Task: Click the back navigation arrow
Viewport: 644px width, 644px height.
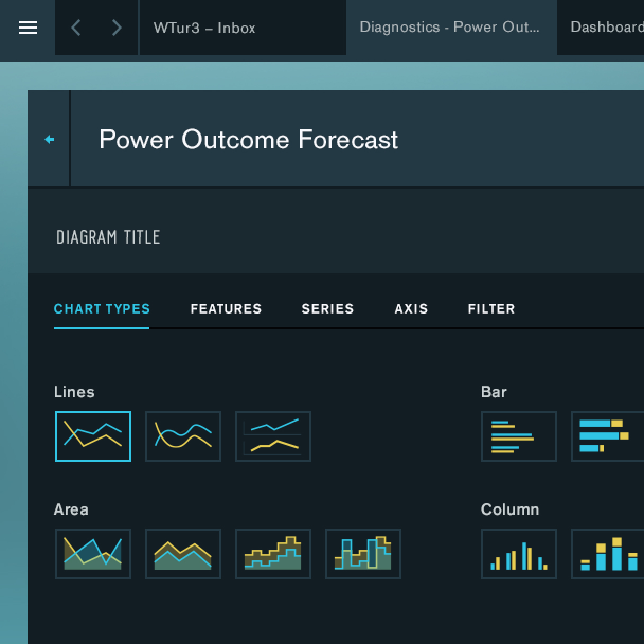Action: pyautogui.click(x=76, y=27)
